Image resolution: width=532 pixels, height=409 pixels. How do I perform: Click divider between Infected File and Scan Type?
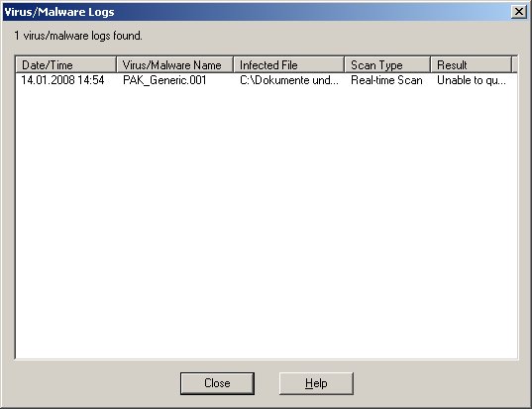345,64
